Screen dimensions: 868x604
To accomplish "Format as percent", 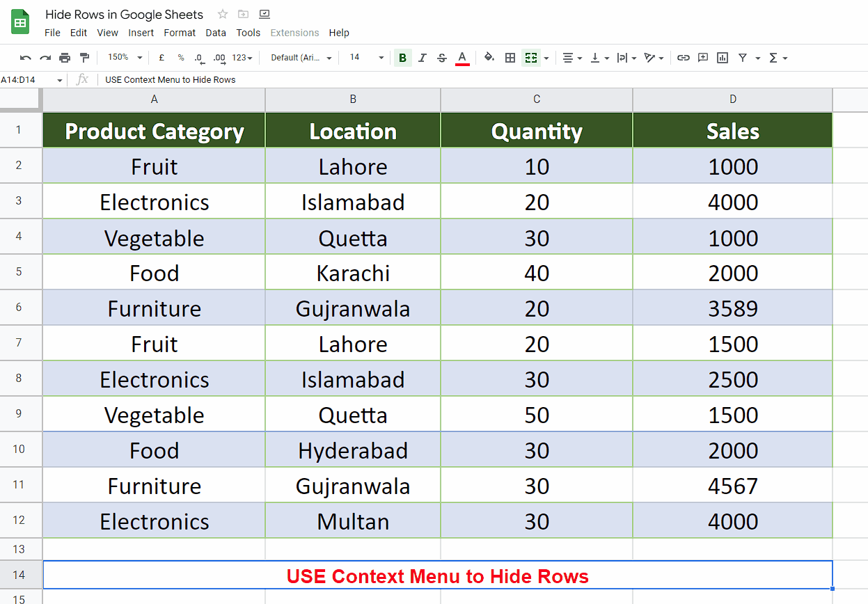I will [181, 58].
